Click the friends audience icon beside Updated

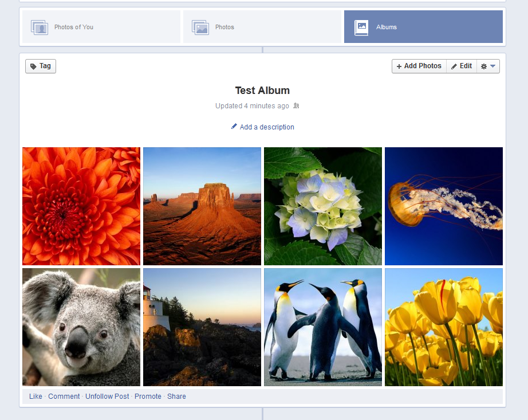(x=296, y=106)
